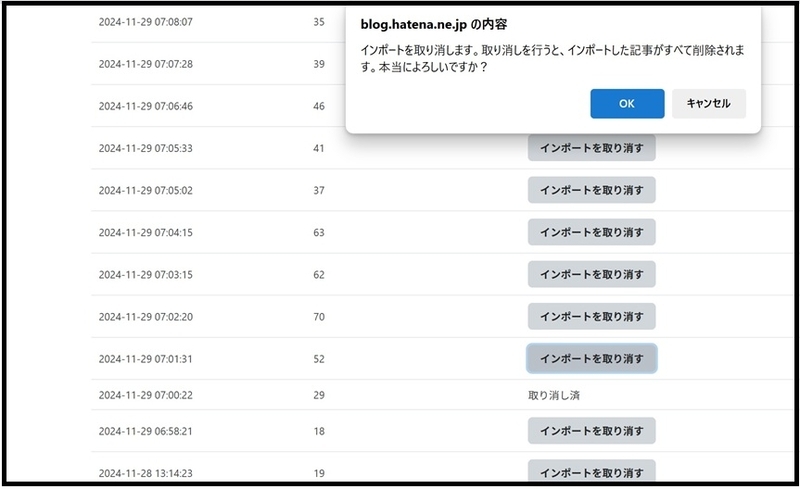
Task: Click キャンセル in the confirmation dialog
Action: click(x=709, y=104)
